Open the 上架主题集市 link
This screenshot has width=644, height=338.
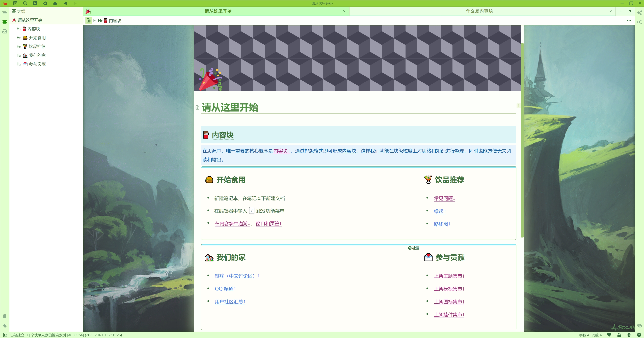click(449, 276)
